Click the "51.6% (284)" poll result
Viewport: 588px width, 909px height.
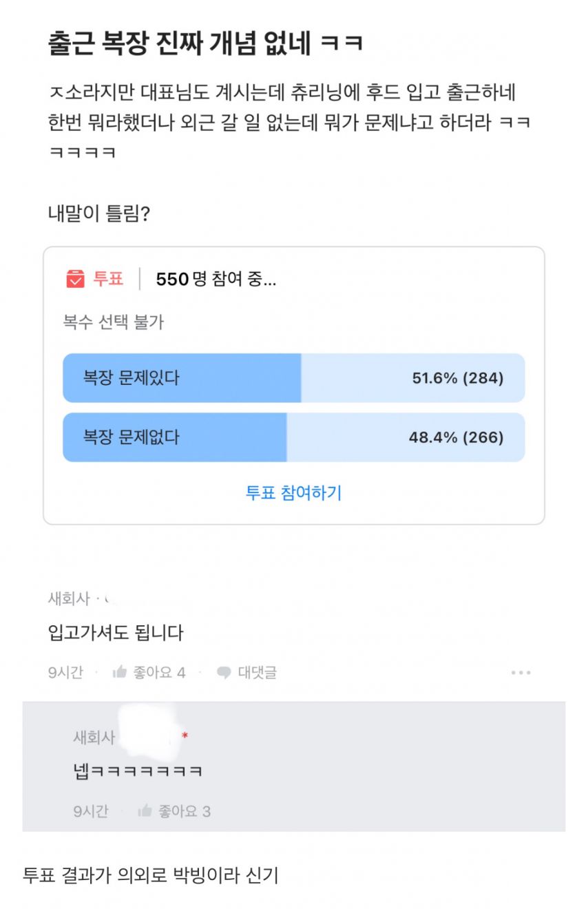458,378
